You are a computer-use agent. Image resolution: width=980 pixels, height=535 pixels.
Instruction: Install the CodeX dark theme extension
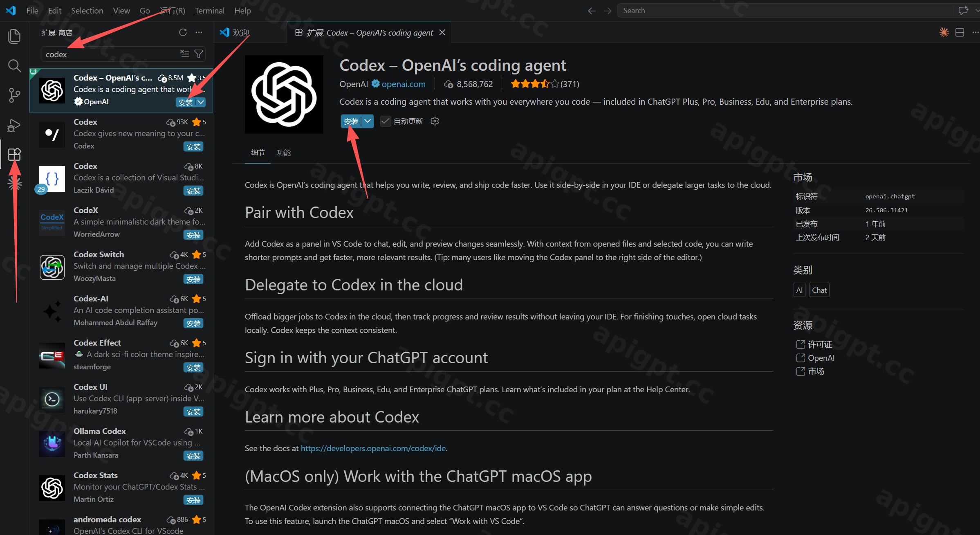(x=193, y=235)
